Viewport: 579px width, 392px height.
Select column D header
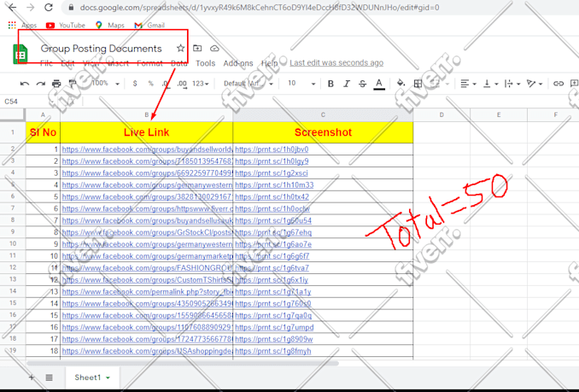(442, 114)
